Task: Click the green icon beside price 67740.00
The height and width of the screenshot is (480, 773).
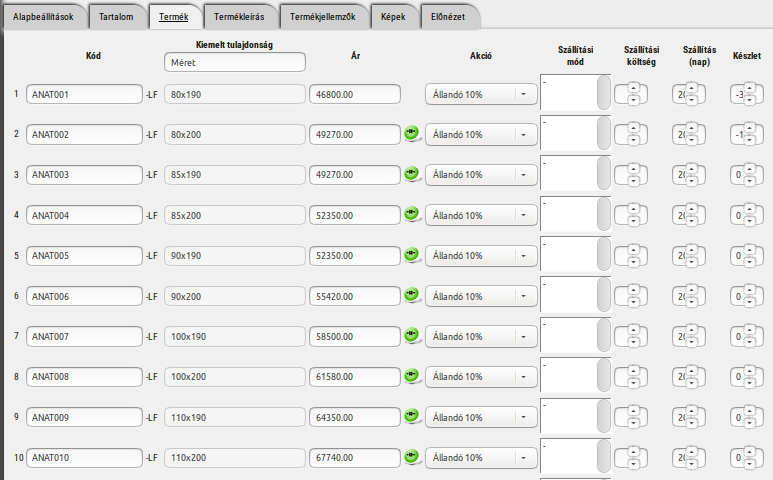Action: (x=412, y=457)
